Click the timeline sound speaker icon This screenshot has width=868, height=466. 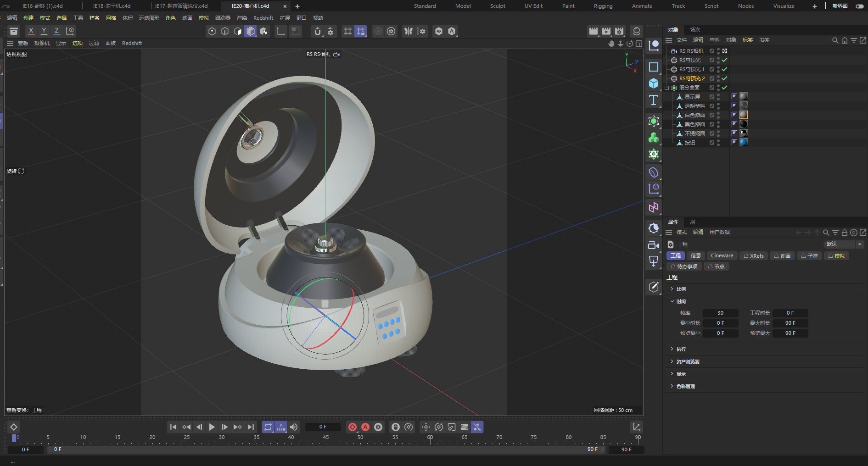click(x=294, y=427)
